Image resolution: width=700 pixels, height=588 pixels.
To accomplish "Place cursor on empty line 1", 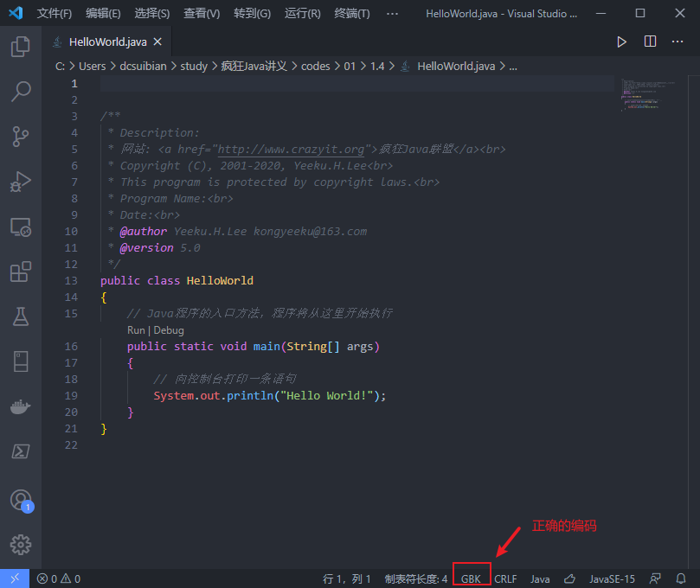I will 357,83.
